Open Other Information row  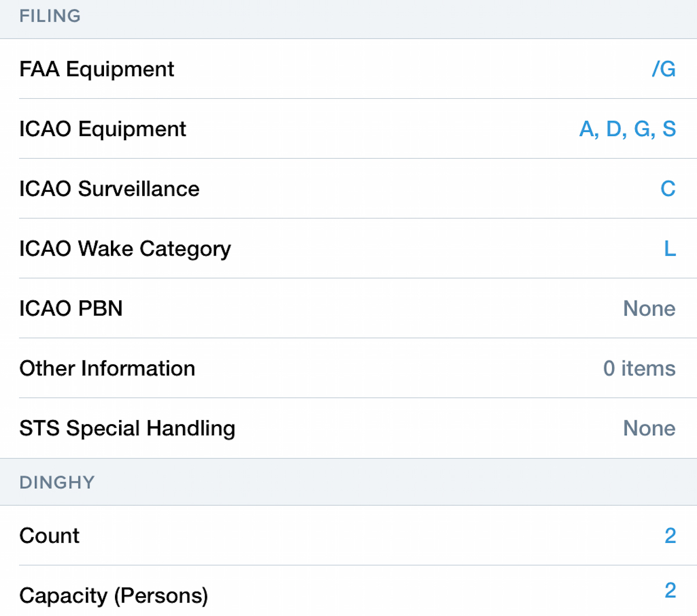pos(107,368)
